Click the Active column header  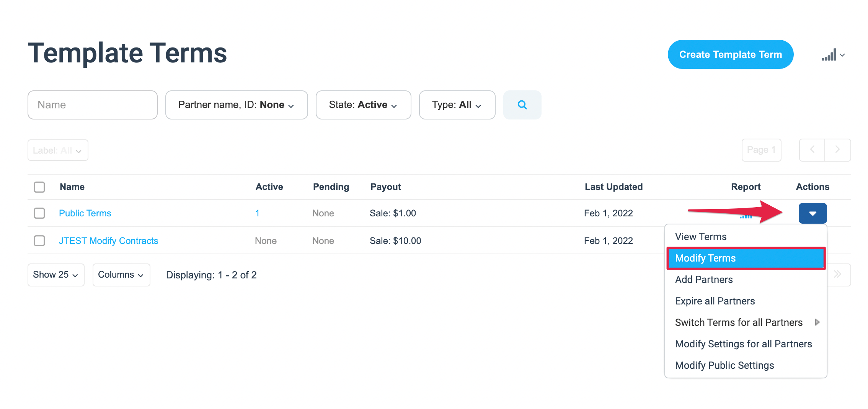(x=269, y=187)
